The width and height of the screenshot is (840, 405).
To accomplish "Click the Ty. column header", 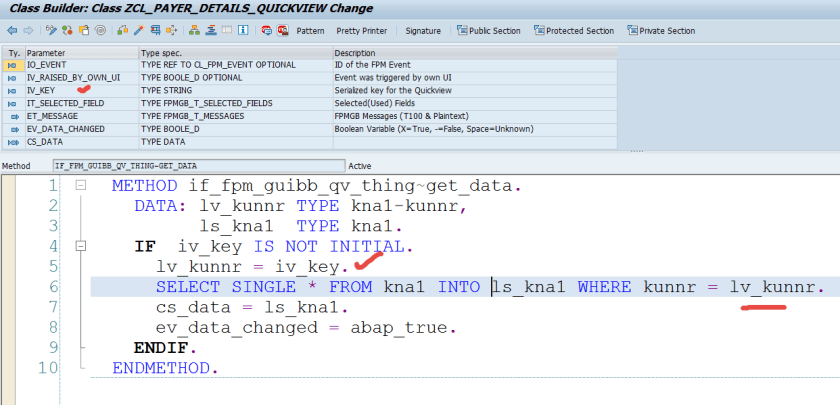I will (14, 53).
